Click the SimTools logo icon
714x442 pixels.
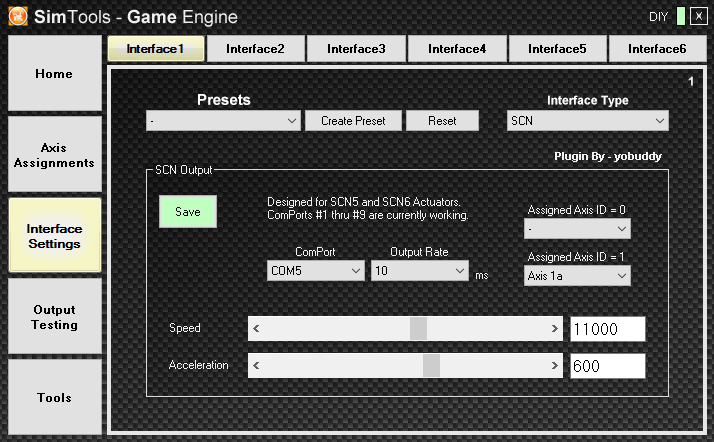17,16
